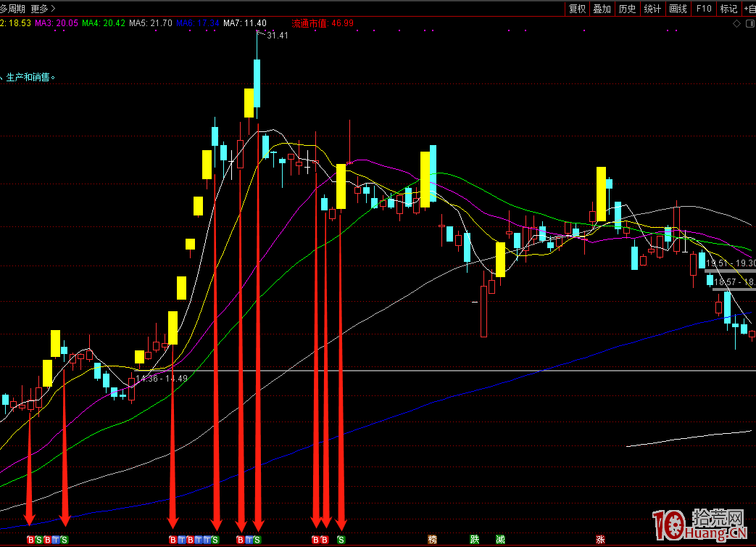The height and width of the screenshot is (547, 756).
Task: Click the red 涨 event marker
Action: pyautogui.click(x=600, y=540)
